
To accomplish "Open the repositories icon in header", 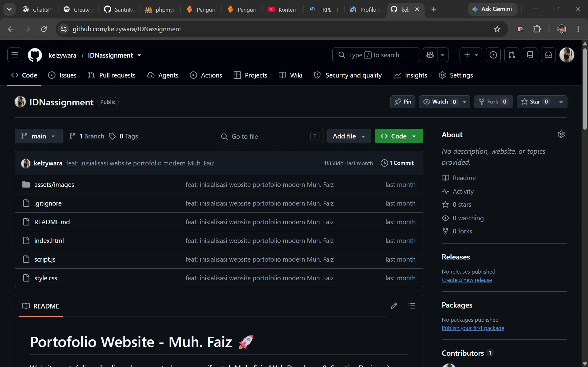I will pos(530,55).
